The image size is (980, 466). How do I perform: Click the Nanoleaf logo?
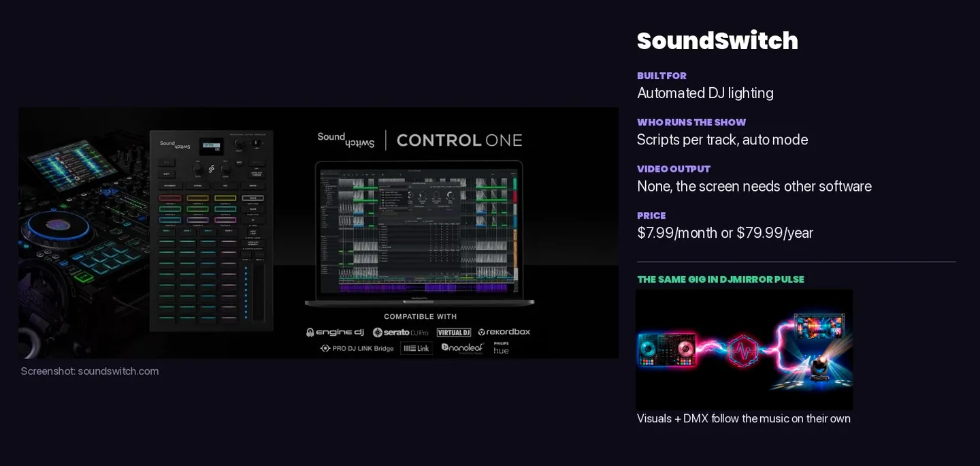pyautogui.click(x=462, y=347)
